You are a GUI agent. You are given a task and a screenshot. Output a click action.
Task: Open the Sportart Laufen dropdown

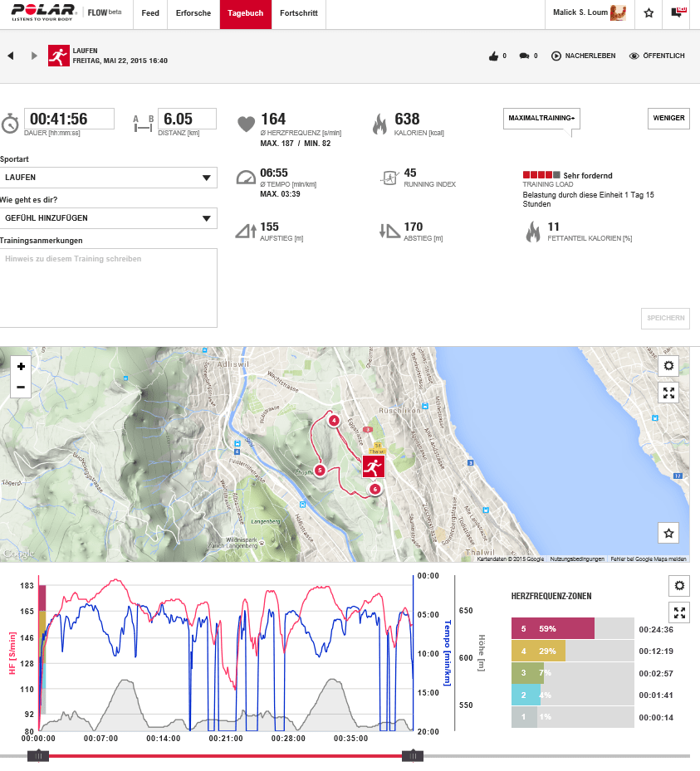(109, 178)
